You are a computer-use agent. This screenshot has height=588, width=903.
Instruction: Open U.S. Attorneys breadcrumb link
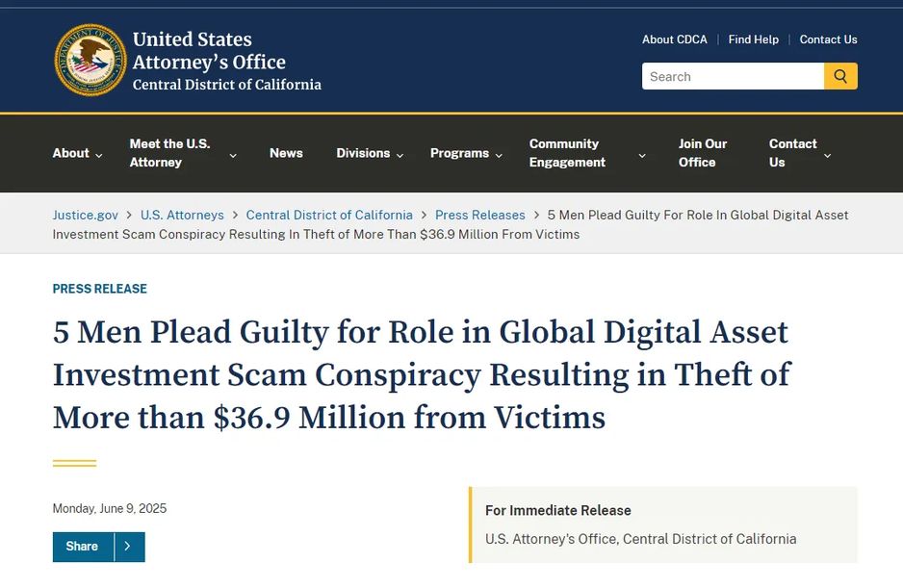click(x=182, y=215)
